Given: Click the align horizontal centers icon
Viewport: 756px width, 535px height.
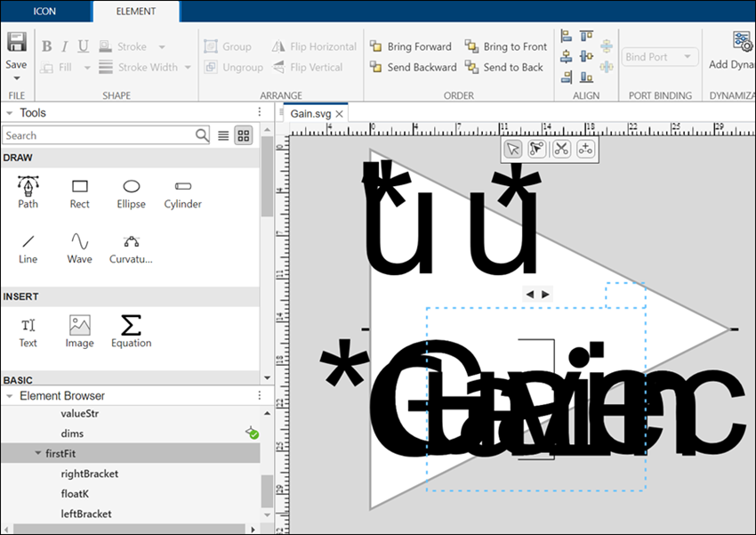Looking at the screenshot, I should point(566,56).
